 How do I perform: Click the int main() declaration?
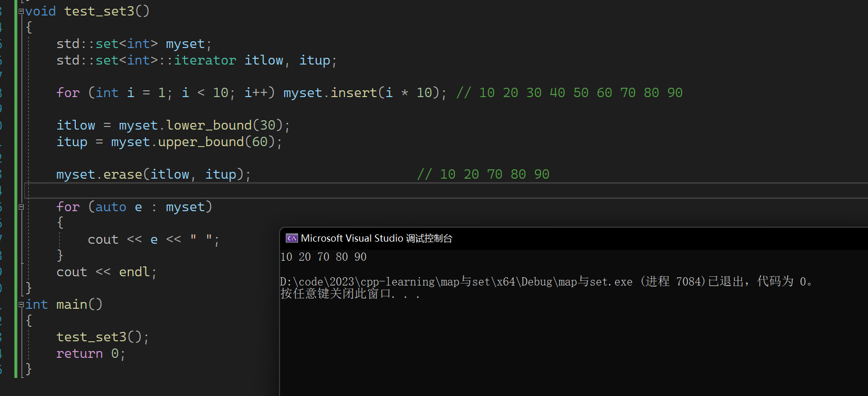click(x=64, y=305)
